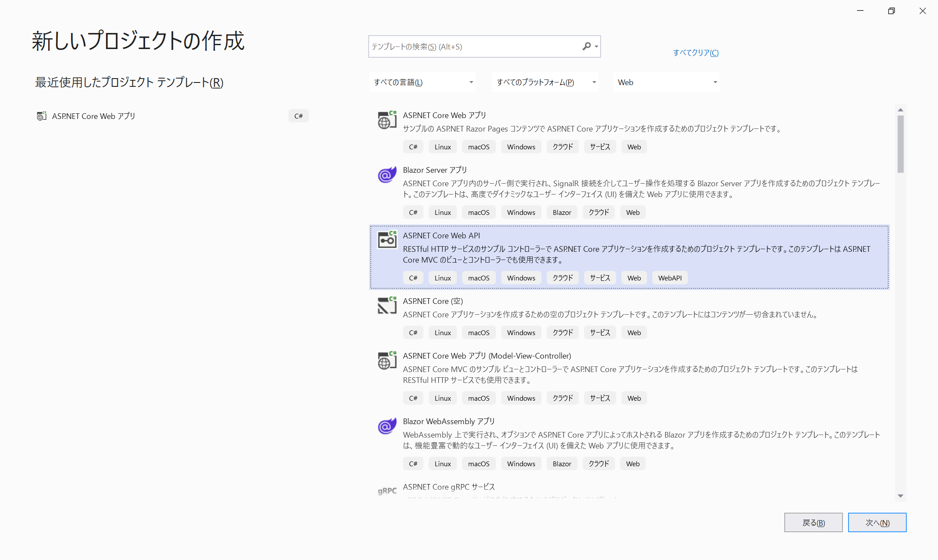938x560 pixels.
Task: Click the ASP.NET Core Web API template icon
Action: point(387,240)
